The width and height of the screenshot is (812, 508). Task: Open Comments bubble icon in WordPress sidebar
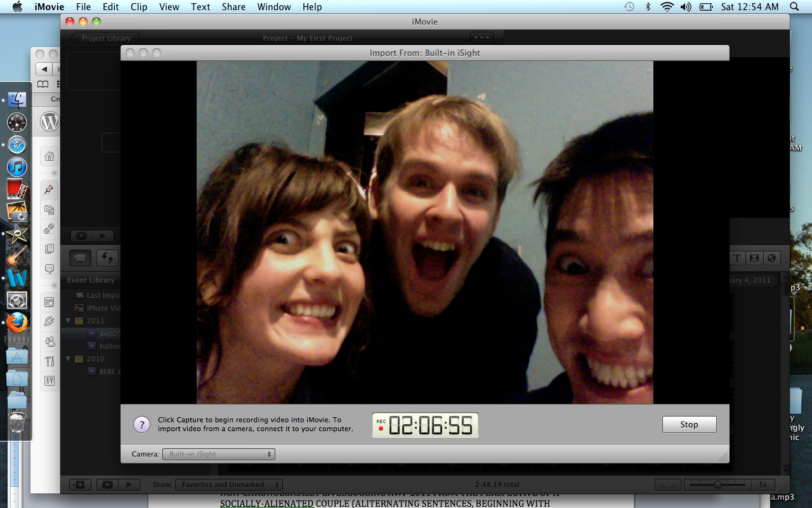pos(49,269)
